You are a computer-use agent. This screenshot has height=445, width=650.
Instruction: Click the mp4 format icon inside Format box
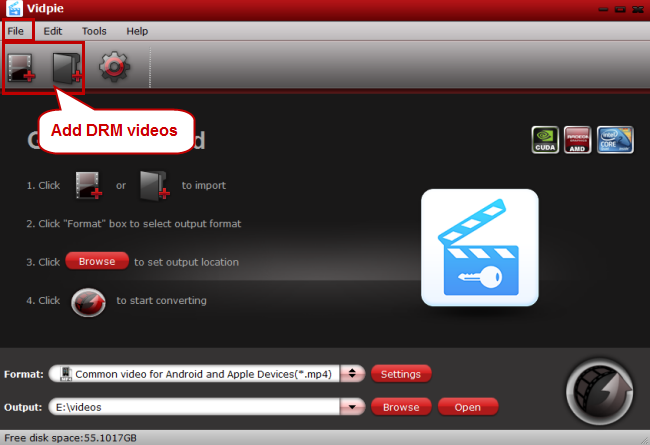point(66,374)
